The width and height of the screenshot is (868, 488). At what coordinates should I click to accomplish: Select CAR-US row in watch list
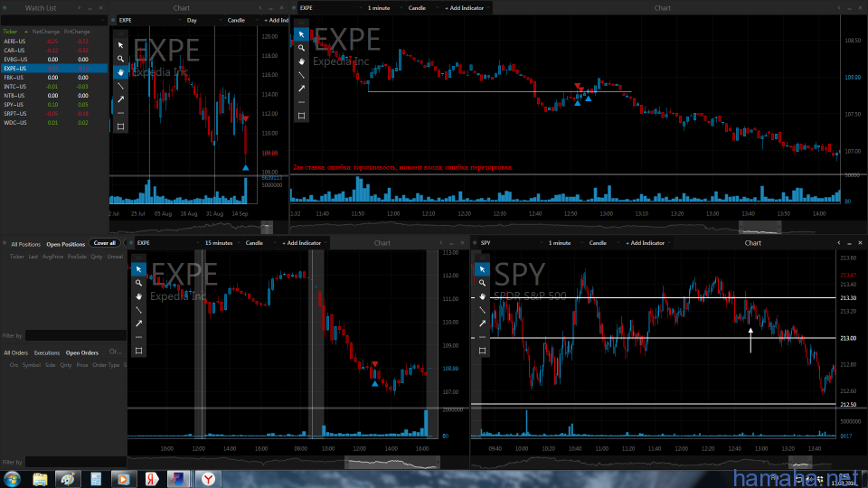pos(53,51)
